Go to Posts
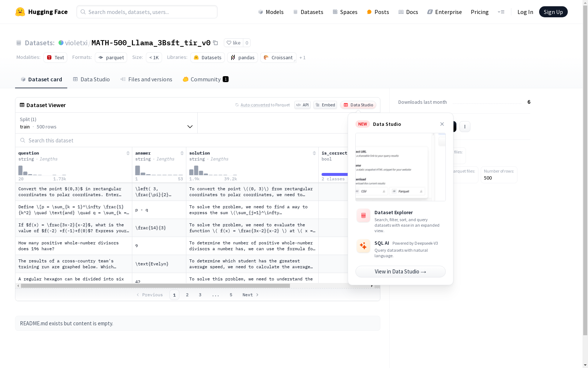 pos(378,12)
